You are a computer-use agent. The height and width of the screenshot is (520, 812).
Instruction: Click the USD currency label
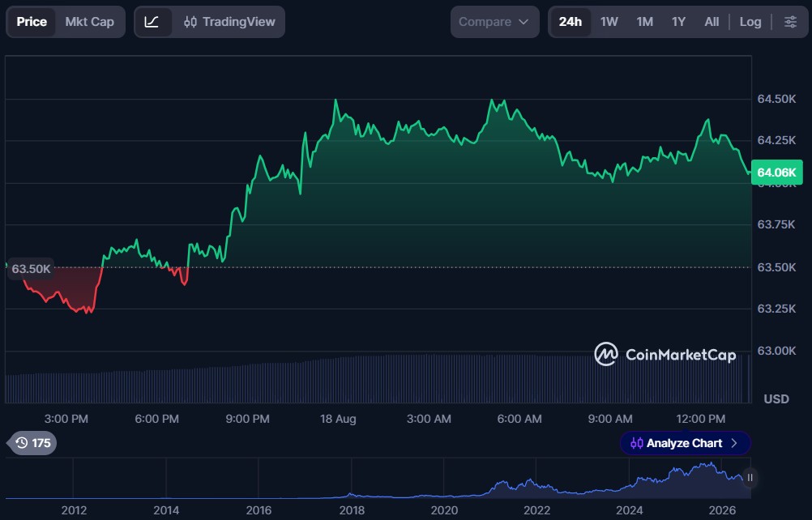(x=776, y=399)
